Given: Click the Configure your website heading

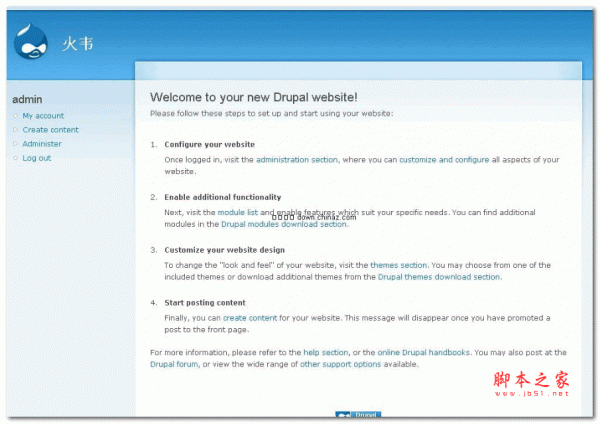Looking at the screenshot, I should (x=210, y=145).
